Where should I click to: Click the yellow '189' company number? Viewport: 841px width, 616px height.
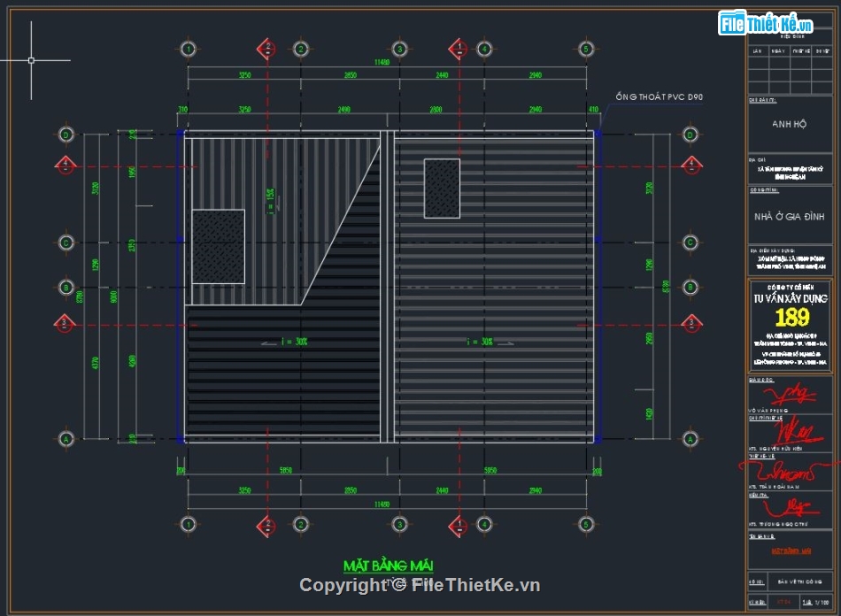tap(791, 318)
